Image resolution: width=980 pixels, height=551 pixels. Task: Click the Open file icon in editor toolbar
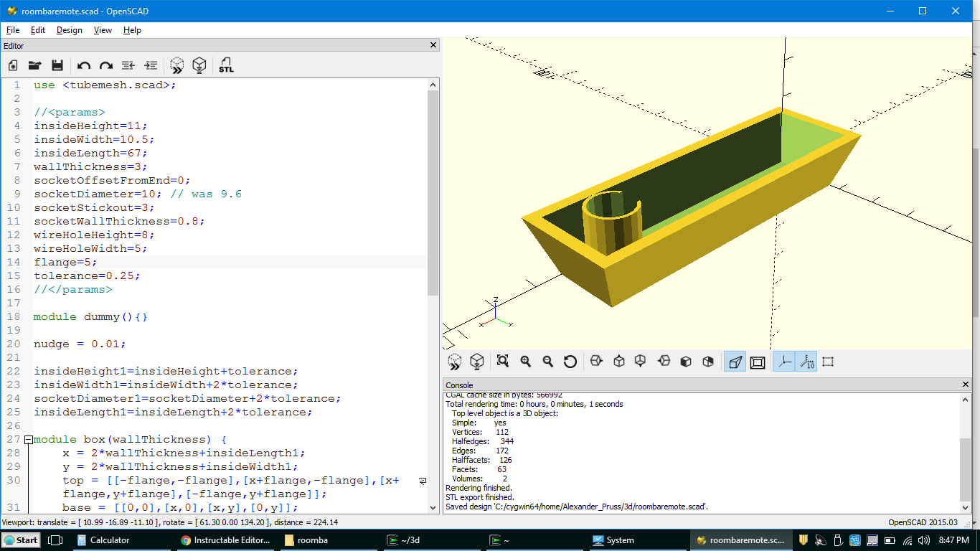tap(34, 65)
